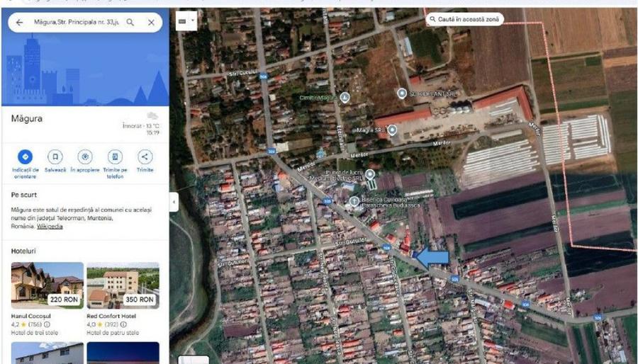The width and height of the screenshot is (638, 364).
Task: Click Cimitir Măgura map marker
Action: 345,98
